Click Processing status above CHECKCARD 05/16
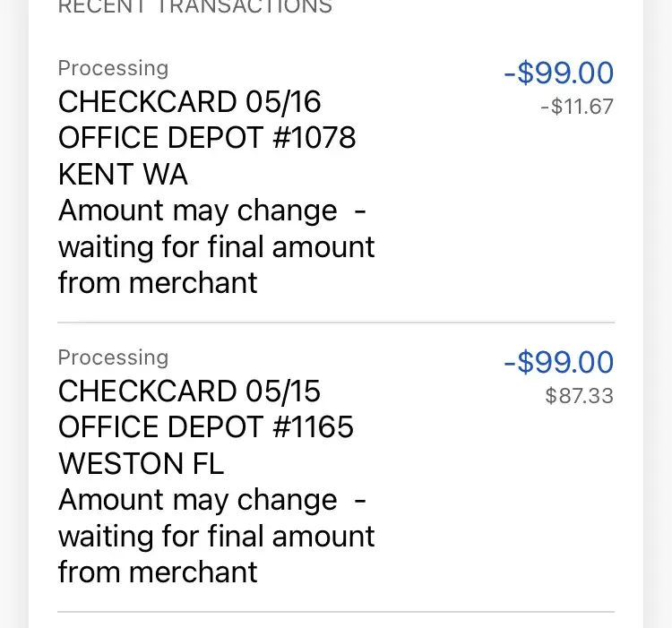The image size is (672, 628). [x=113, y=68]
